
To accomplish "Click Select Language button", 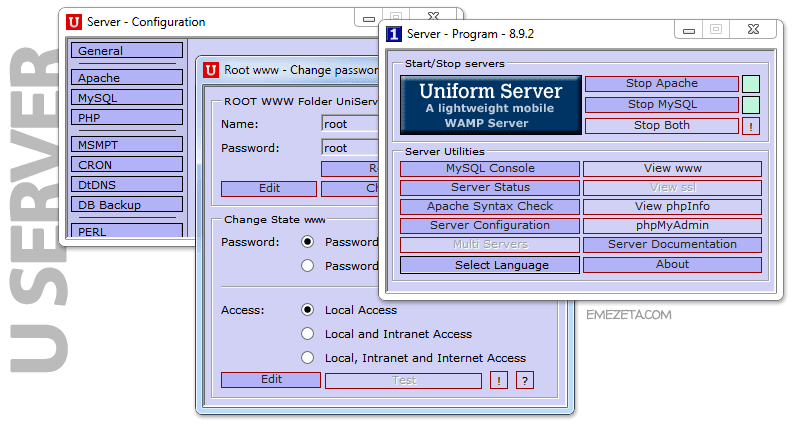I will [x=490, y=265].
